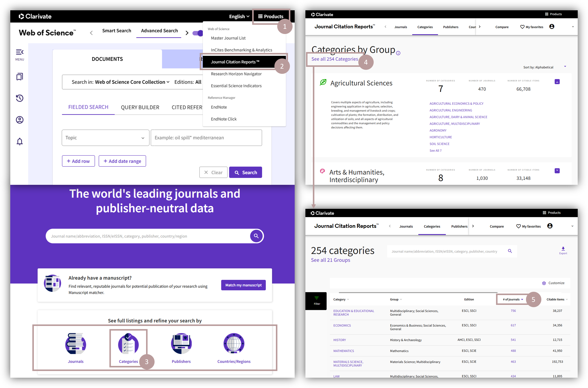Click the search magnifier in 254 categories search box
Screen dimensions: 588x388
[510, 251]
